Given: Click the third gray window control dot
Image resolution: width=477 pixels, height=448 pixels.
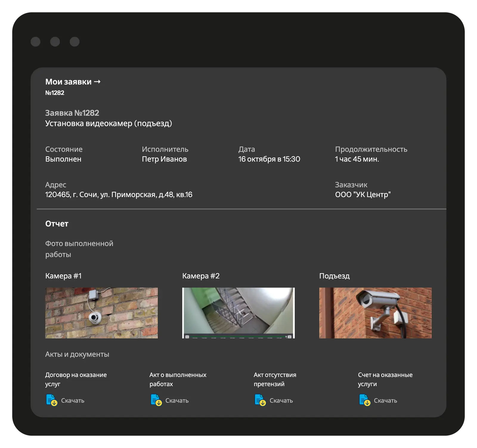Looking at the screenshot, I should pyautogui.click(x=75, y=42).
